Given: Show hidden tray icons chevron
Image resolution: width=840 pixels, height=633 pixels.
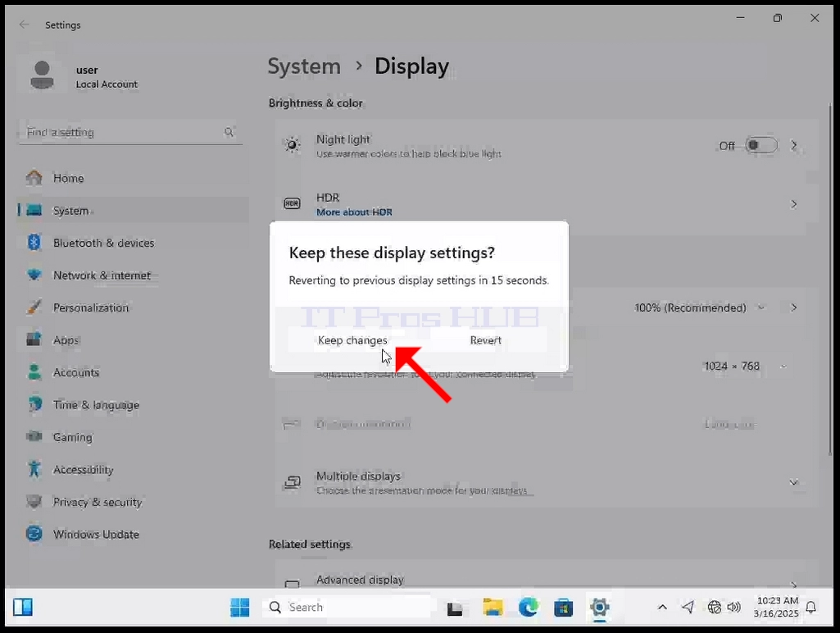Looking at the screenshot, I should click(662, 608).
